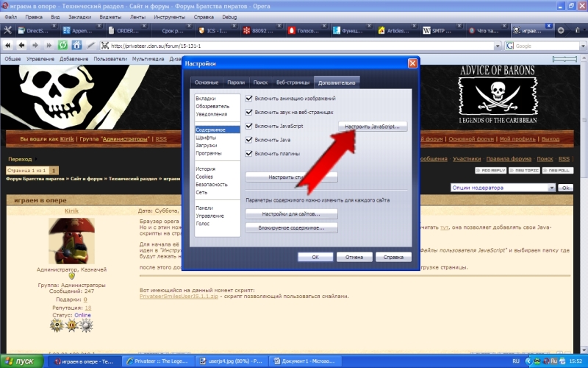Click the rewind navigation button

pyautogui.click(x=8, y=46)
